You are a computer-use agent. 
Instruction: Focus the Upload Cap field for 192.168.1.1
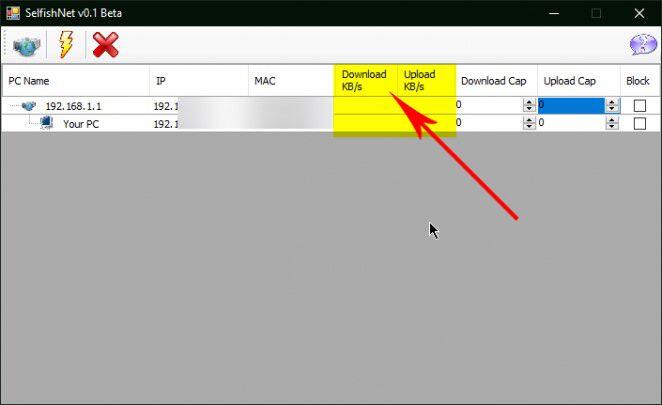click(570, 106)
